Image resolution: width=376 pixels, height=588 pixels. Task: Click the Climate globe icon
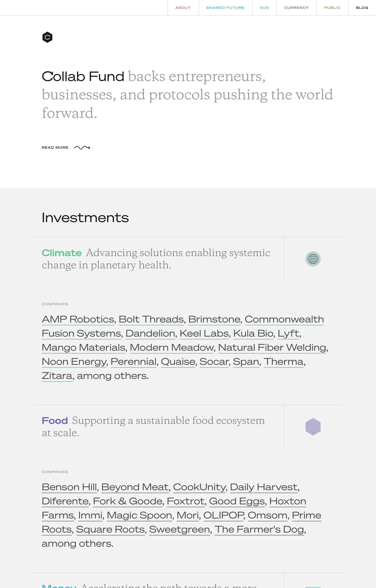[x=313, y=259]
